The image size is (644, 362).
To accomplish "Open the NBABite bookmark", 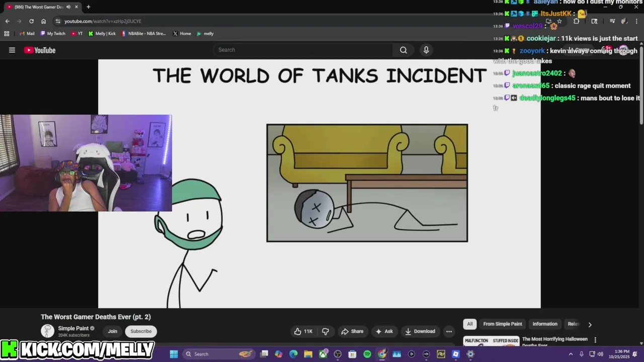I will pos(143,34).
